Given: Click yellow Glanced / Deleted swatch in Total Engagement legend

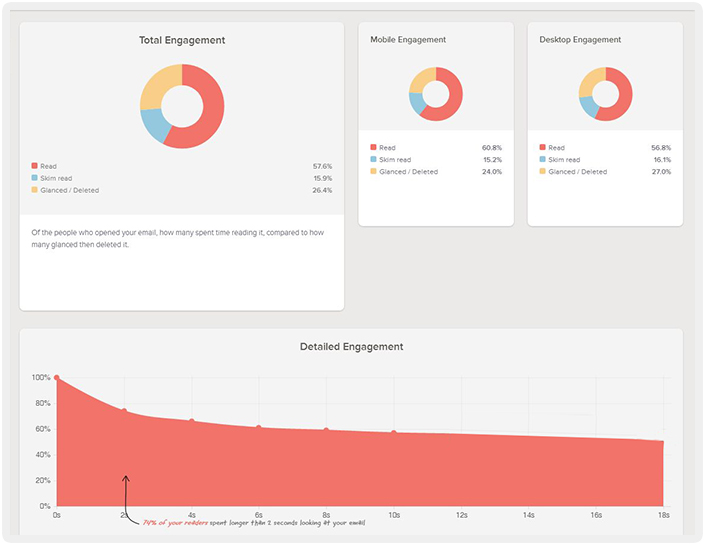Looking at the screenshot, I should point(34,190).
